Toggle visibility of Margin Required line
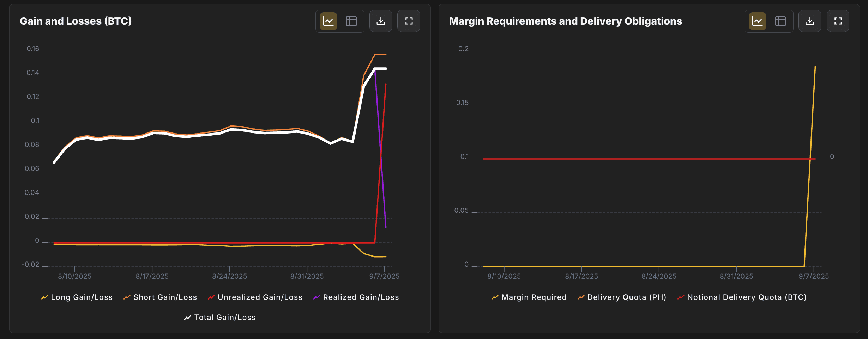 (529, 297)
